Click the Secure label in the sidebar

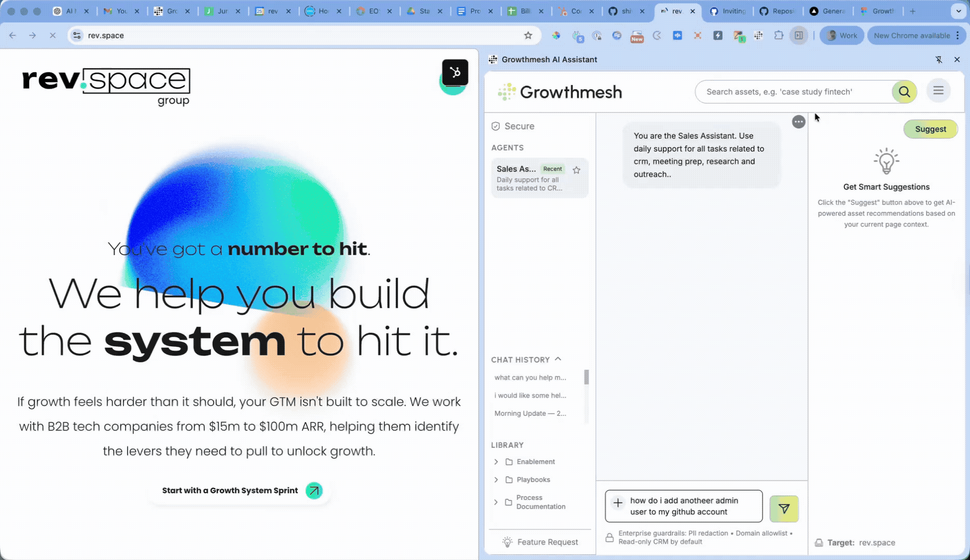[519, 126]
